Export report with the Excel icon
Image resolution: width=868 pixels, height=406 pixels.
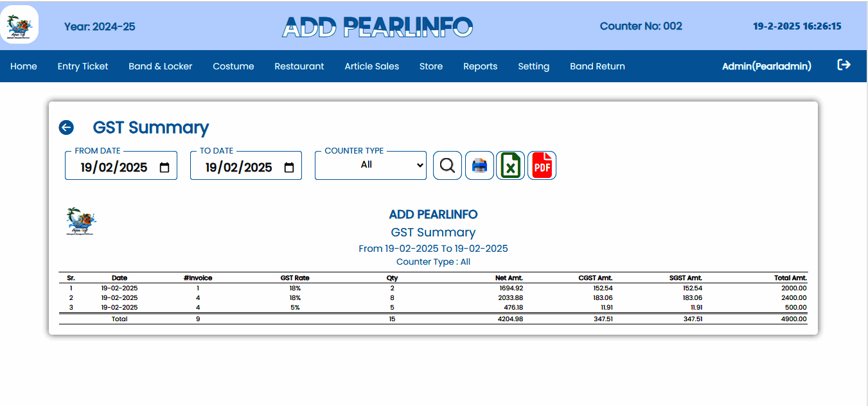[510, 166]
